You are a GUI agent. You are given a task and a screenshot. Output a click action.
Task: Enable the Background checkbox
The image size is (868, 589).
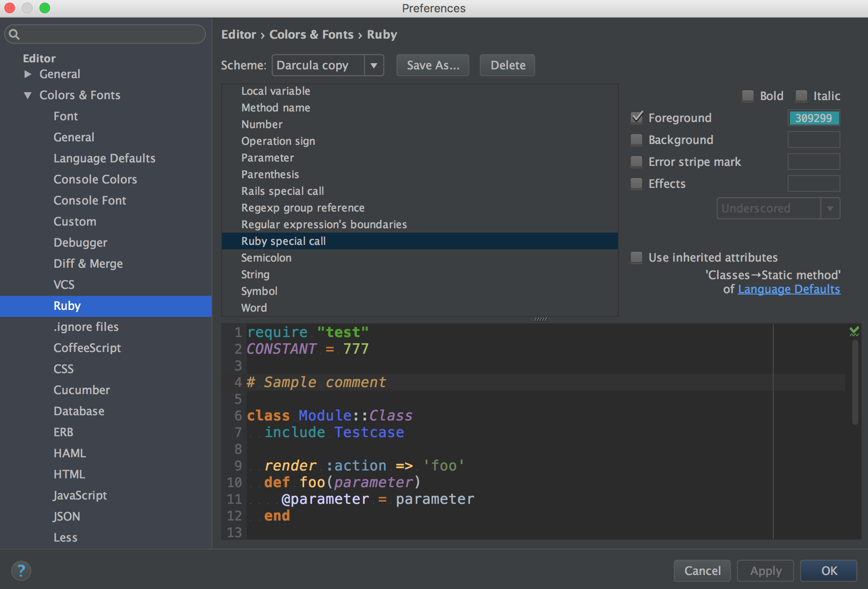click(637, 140)
